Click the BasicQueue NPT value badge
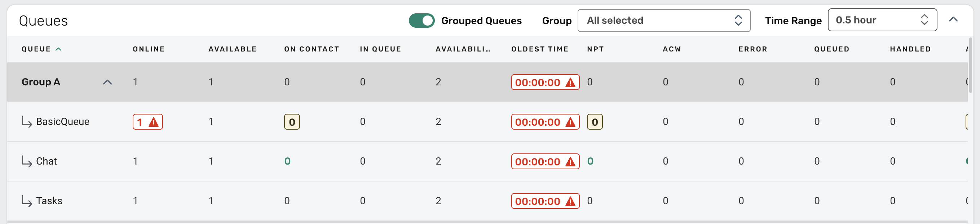980x224 pixels. coord(595,122)
